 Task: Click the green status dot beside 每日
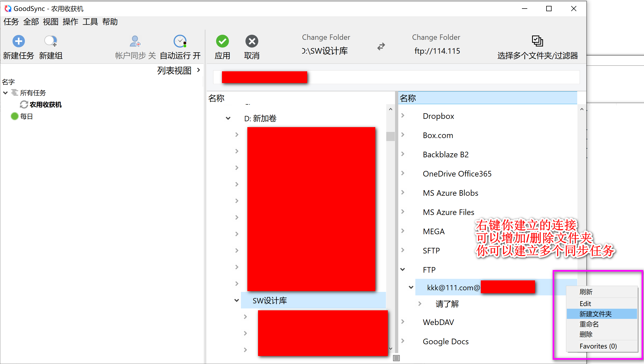pos(14,116)
